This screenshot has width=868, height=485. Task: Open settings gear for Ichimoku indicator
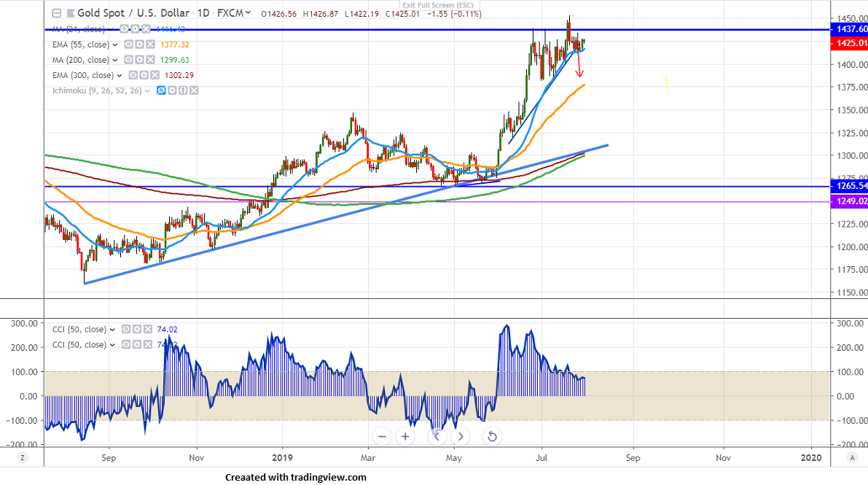(172, 90)
